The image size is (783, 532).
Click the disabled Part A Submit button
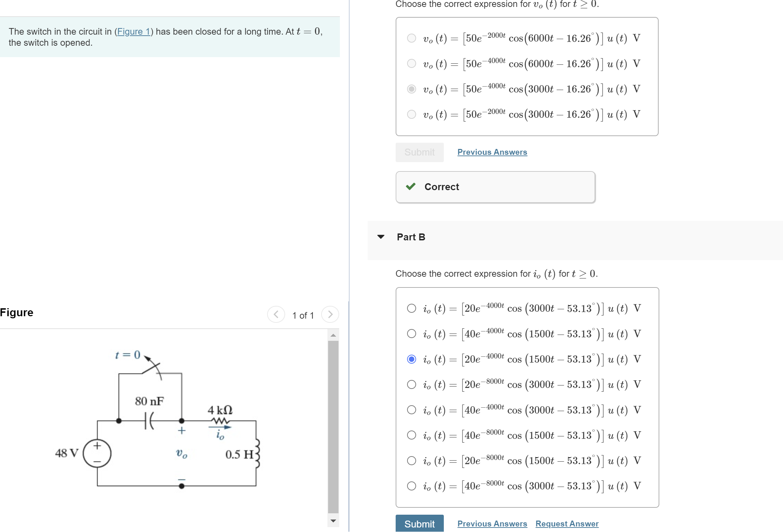(x=420, y=152)
